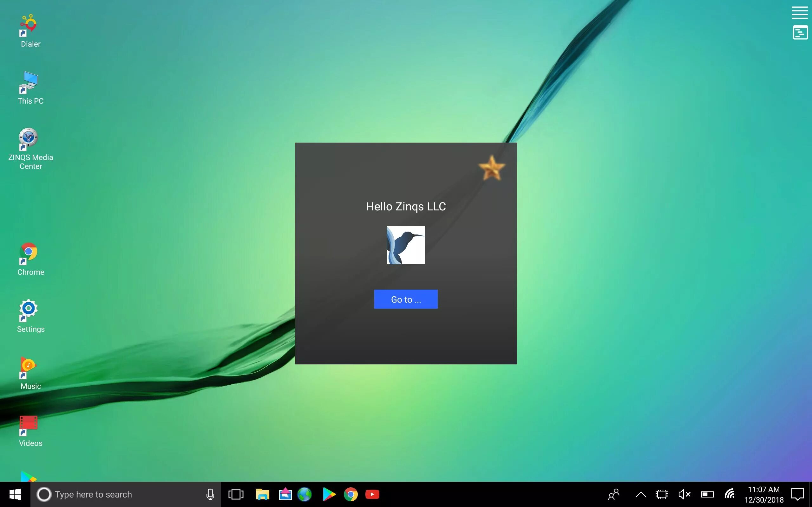812x507 pixels.
Task: Open File Explorer in the taskbar
Action: tap(262, 494)
